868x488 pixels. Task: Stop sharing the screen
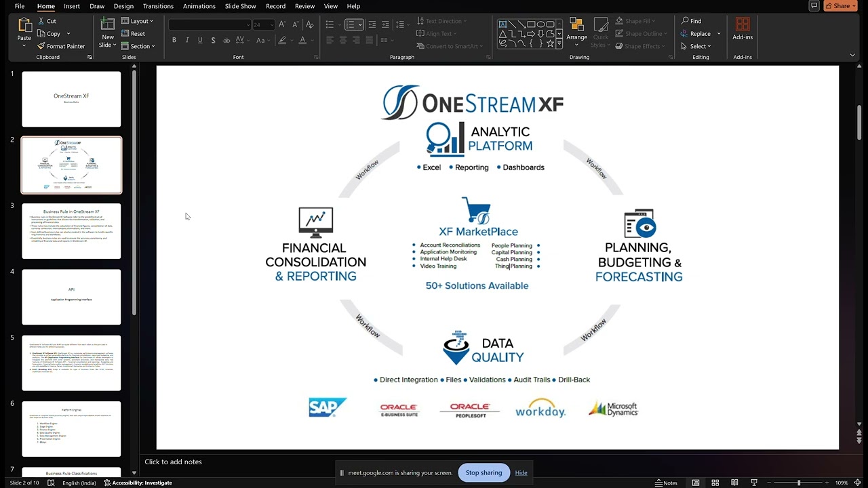pos(484,472)
